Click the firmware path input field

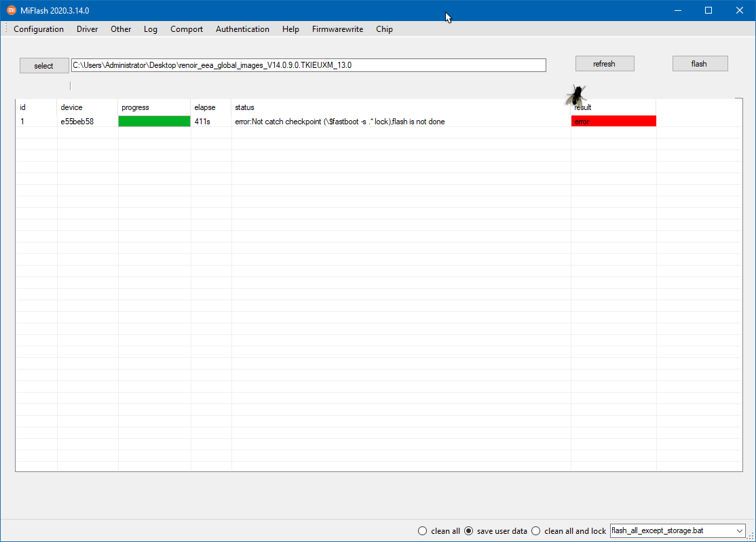click(308, 65)
